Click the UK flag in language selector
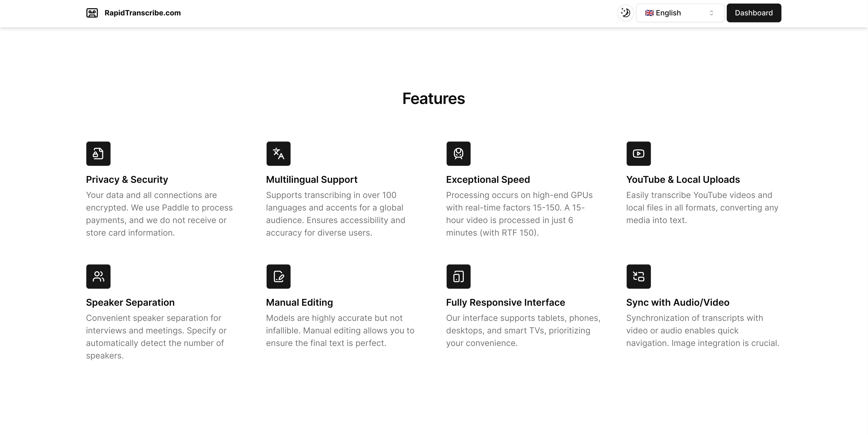The height and width of the screenshot is (435, 868). (x=649, y=13)
